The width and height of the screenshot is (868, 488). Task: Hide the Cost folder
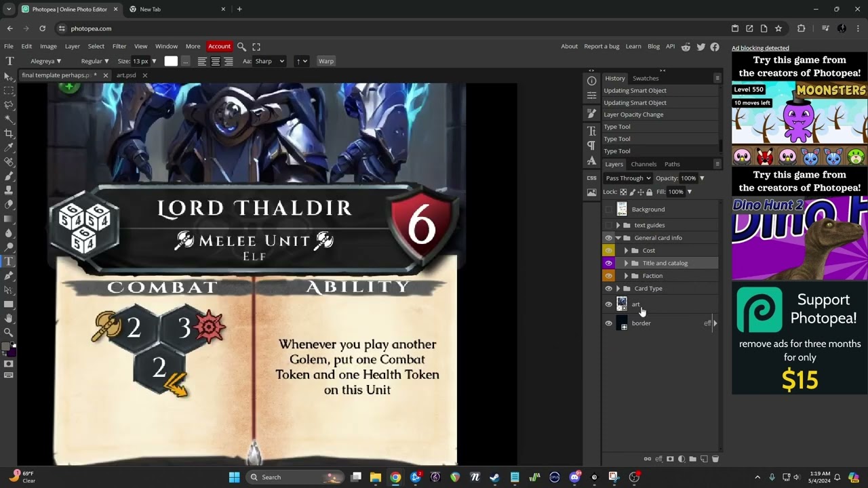[608, 251]
